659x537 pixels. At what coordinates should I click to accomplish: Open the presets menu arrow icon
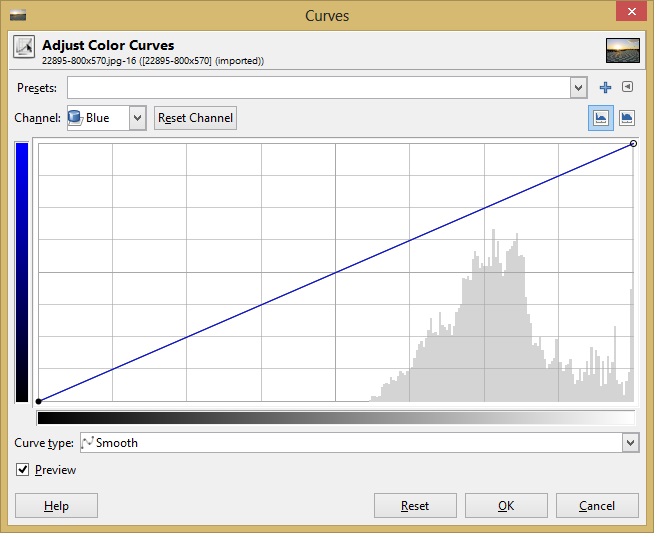pos(627,88)
